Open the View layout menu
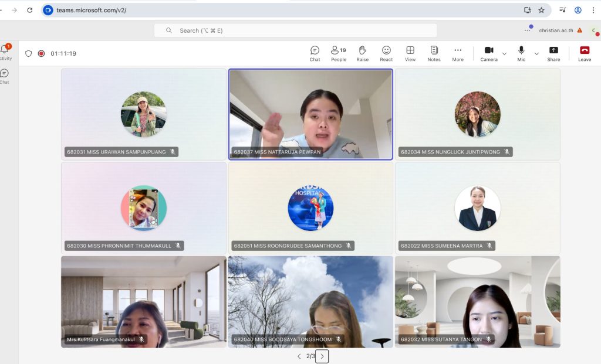This screenshot has height=364, width=601. [x=410, y=53]
